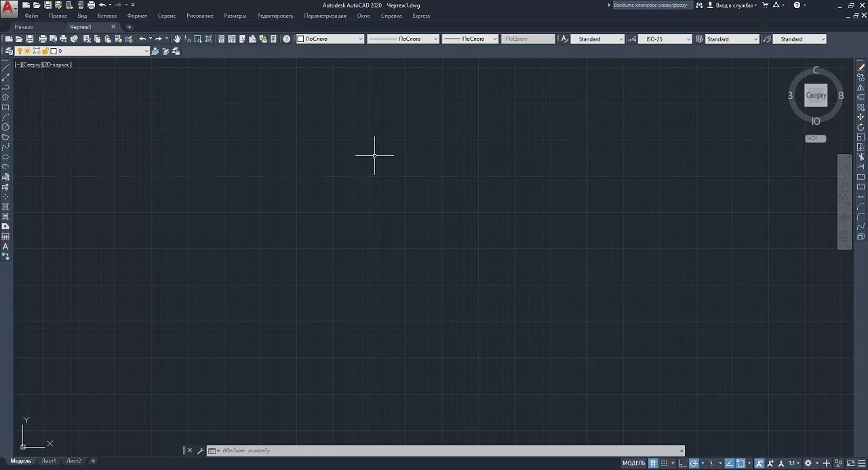Screen dimensions: 868x470
Task: Open the ISO-25 dimension style dropdown
Action: pyautogui.click(x=665, y=39)
